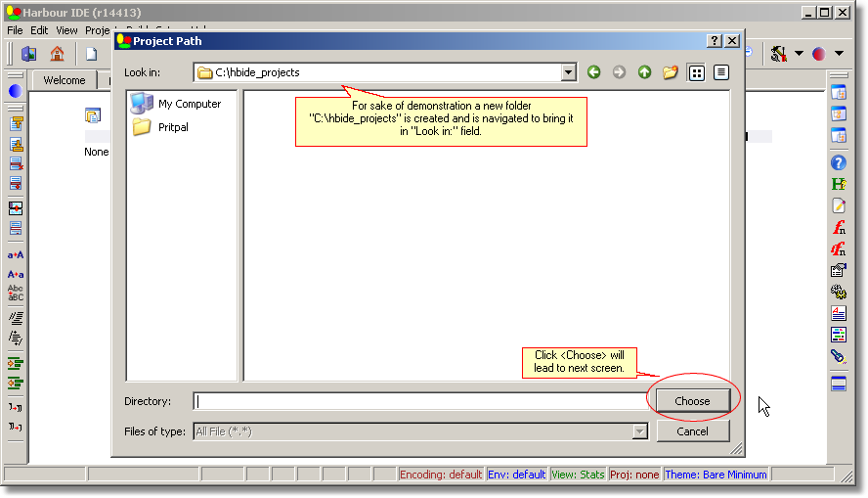Click into the Directory text field

point(420,401)
